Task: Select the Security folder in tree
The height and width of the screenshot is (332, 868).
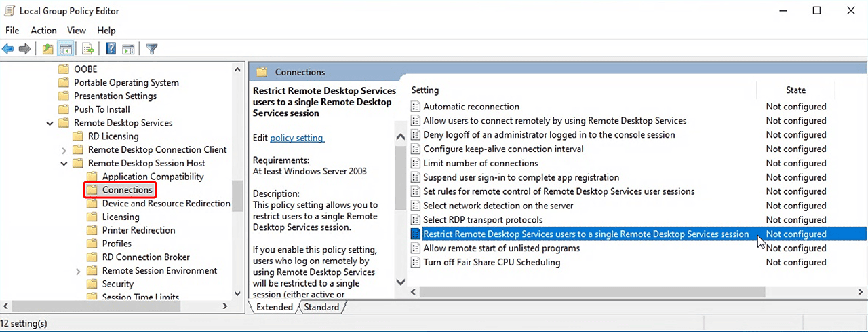Action: click(x=117, y=284)
